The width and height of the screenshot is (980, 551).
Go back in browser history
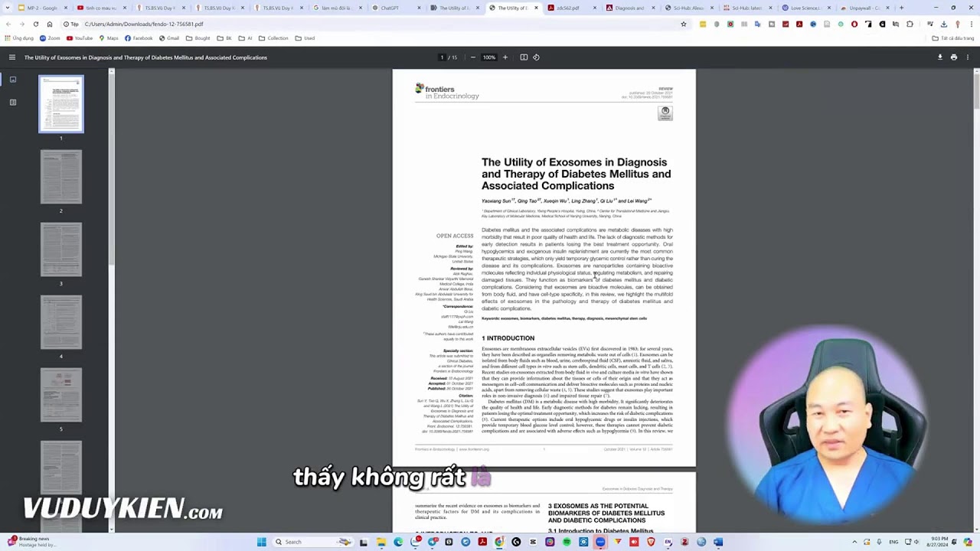click(x=8, y=24)
